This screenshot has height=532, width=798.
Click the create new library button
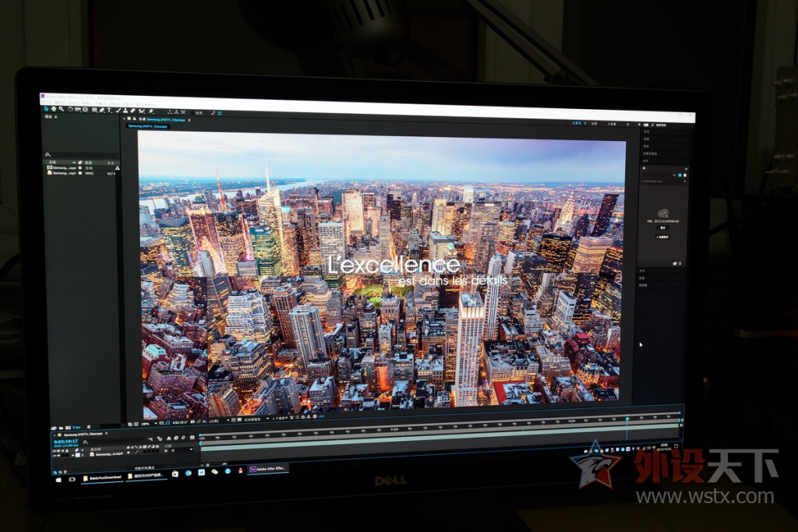point(662,237)
